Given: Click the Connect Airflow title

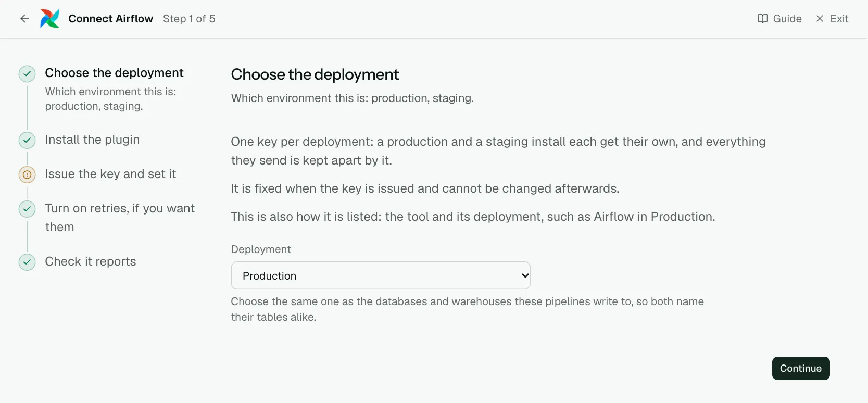Looking at the screenshot, I should tap(111, 19).
